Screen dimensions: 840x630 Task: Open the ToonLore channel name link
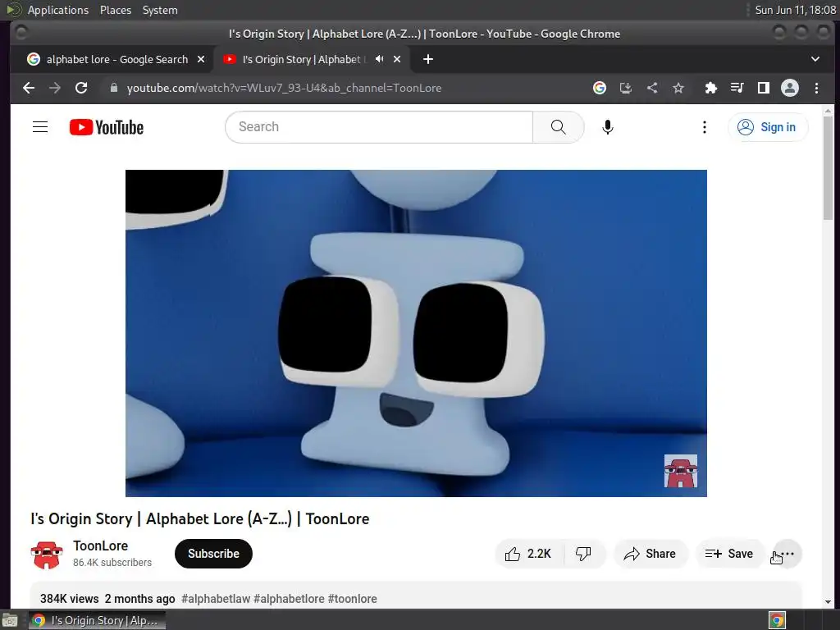[x=101, y=546]
